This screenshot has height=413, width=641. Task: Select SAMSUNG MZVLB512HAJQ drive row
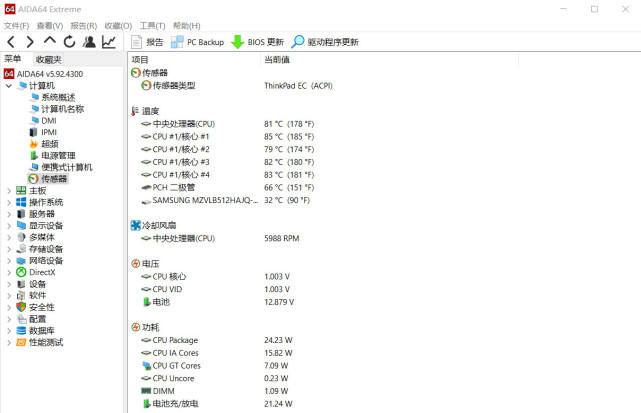(225, 200)
